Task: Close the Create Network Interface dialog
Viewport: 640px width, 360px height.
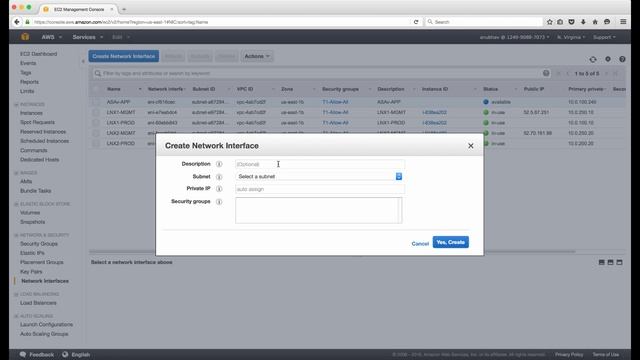Action: click(471, 146)
